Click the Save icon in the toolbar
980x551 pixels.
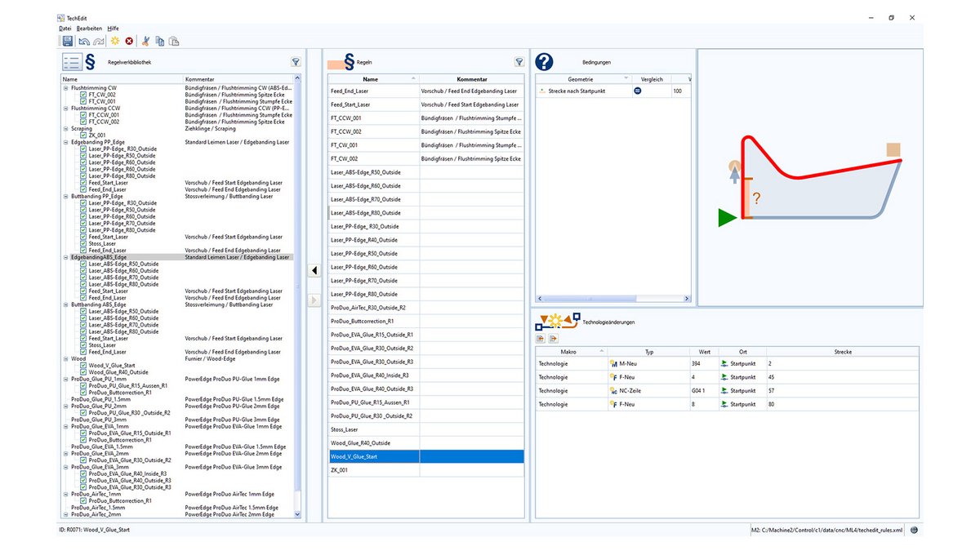click(68, 40)
